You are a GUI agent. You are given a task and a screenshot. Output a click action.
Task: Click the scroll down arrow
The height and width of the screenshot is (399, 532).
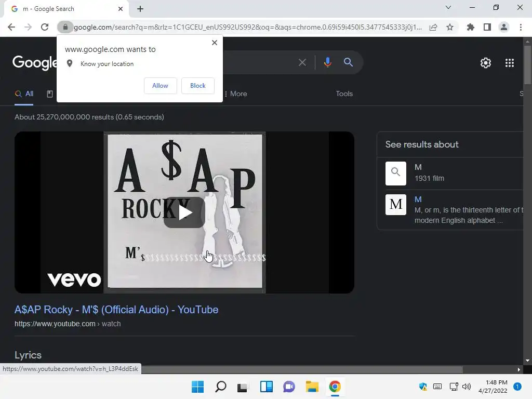click(527, 361)
